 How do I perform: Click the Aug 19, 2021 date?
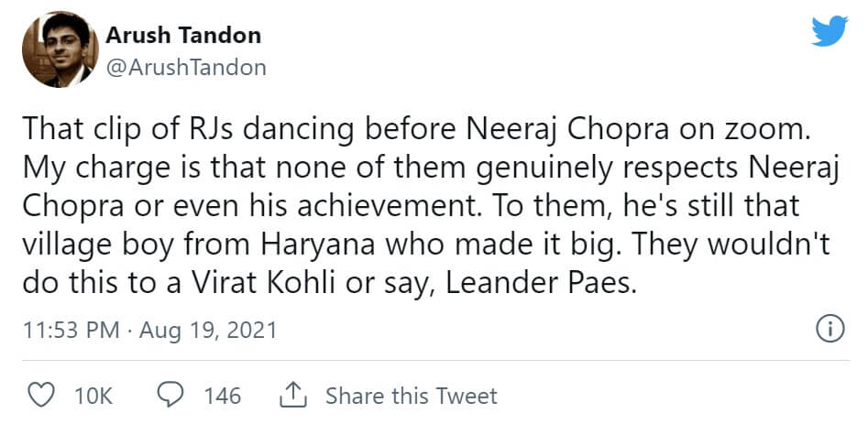coord(208,330)
